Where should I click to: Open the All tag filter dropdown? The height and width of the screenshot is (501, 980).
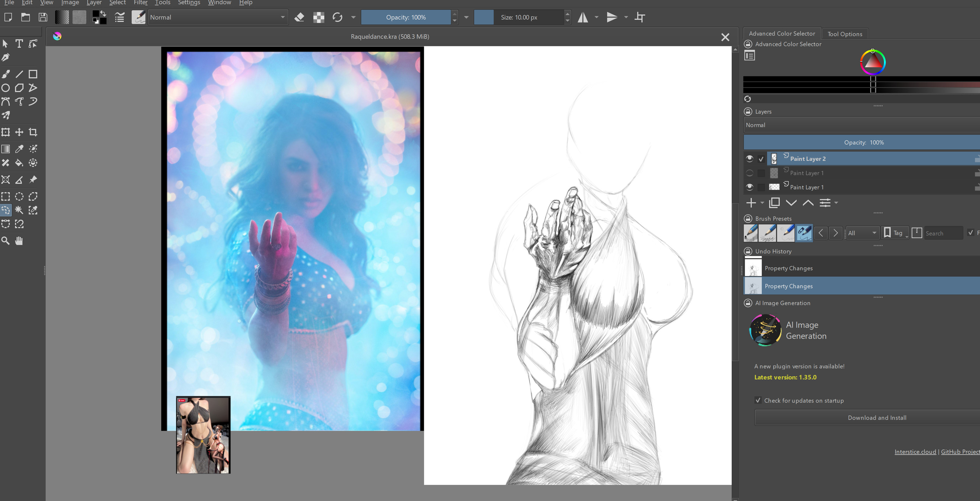(862, 233)
